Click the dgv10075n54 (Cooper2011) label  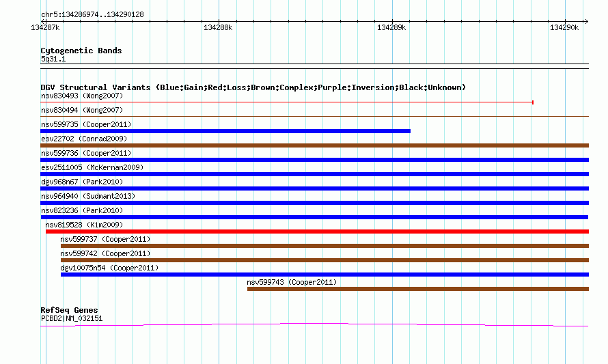click(109, 268)
